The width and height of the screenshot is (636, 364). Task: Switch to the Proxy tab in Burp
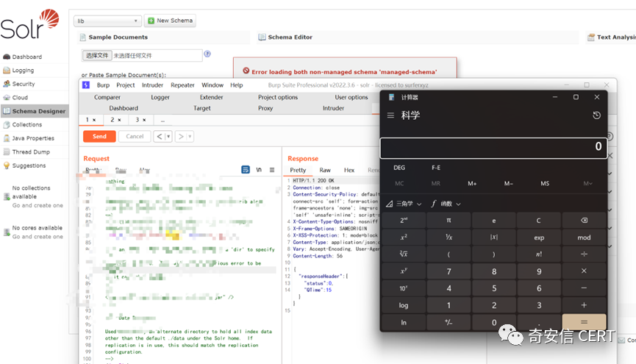point(265,108)
